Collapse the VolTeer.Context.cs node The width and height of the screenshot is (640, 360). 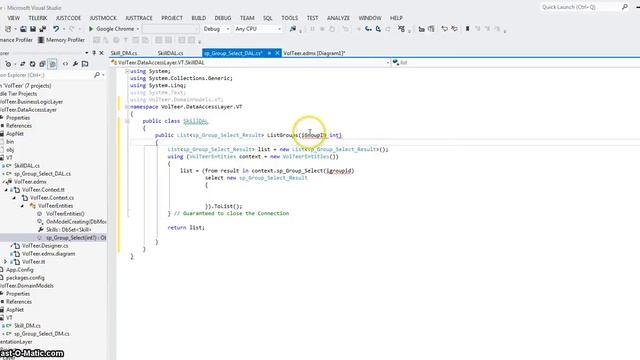[14, 198]
